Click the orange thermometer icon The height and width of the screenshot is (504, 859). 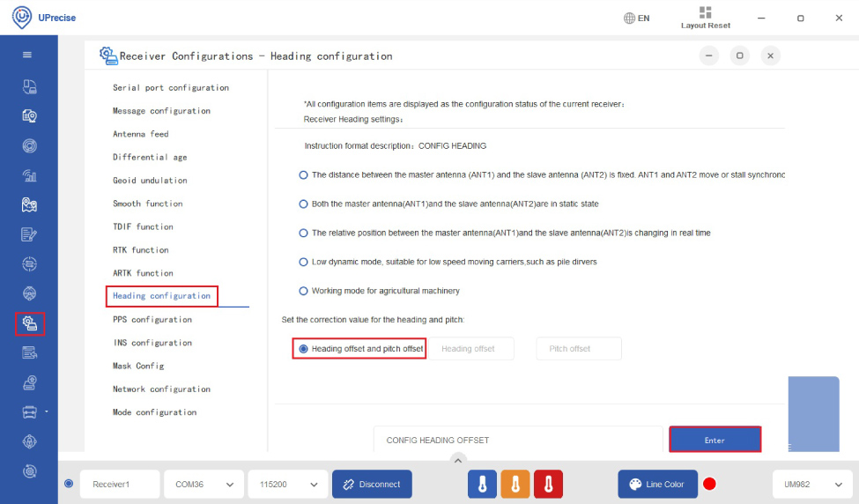(x=515, y=484)
